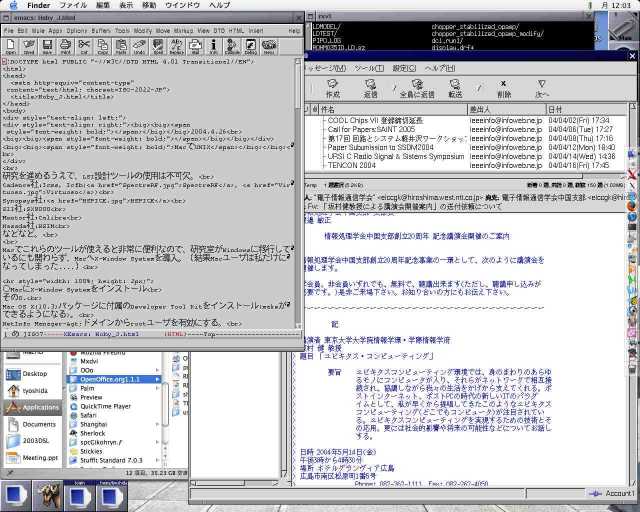Expand the OOo folder arrow in Finder
Screen dimensions: 640x512
tap(158, 370)
